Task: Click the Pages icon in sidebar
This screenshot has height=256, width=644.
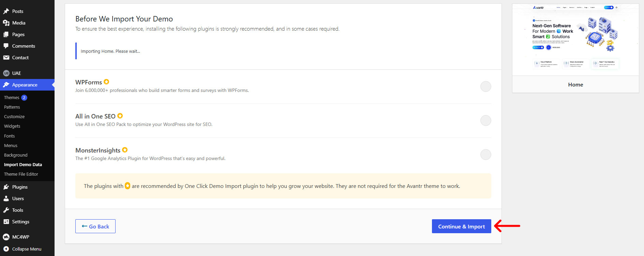Action: pos(6,34)
